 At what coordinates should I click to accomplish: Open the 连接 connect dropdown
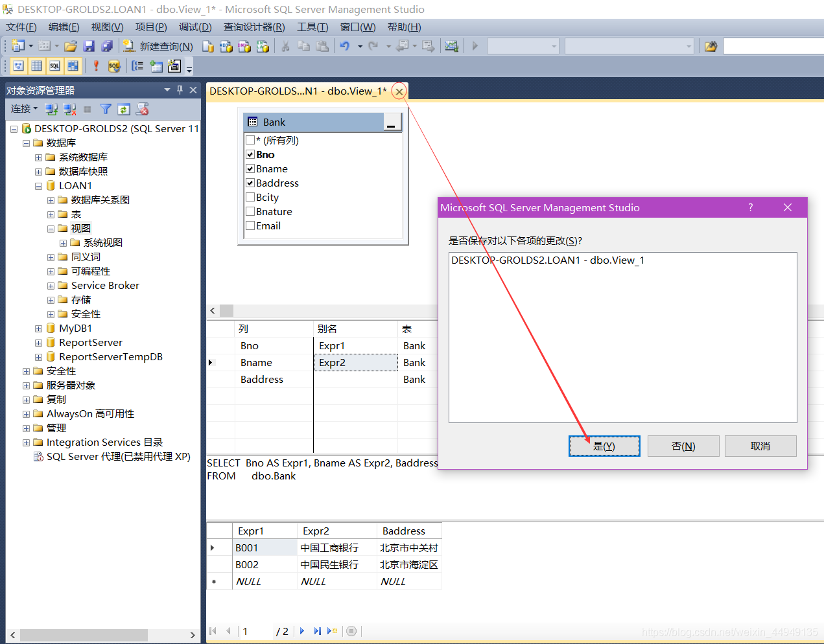pos(24,109)
